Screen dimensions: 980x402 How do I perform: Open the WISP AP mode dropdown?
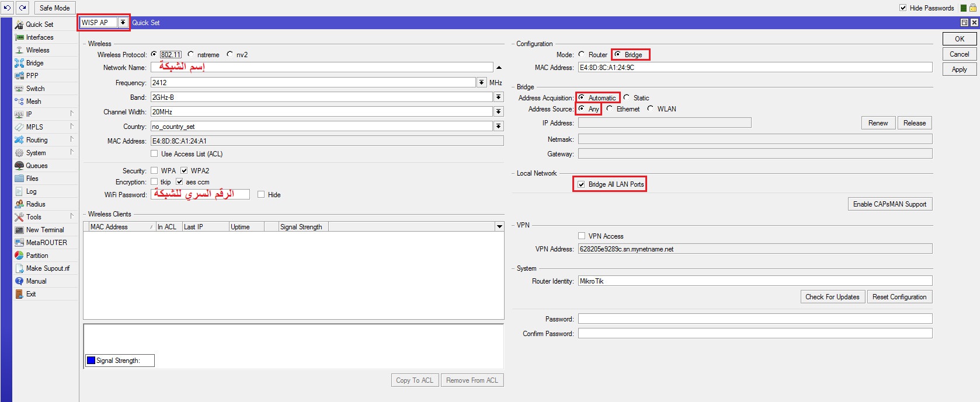point(123,23)
